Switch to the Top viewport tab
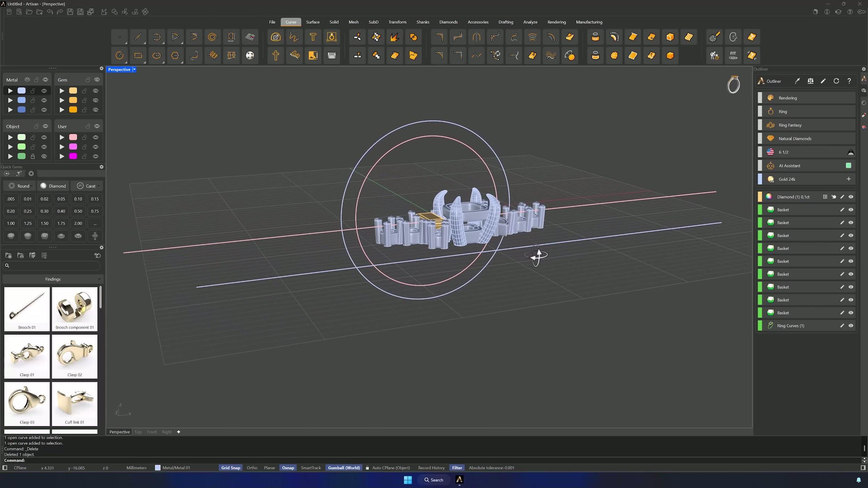The width and height of the screenshot is (868, 488). click(138, 432)
